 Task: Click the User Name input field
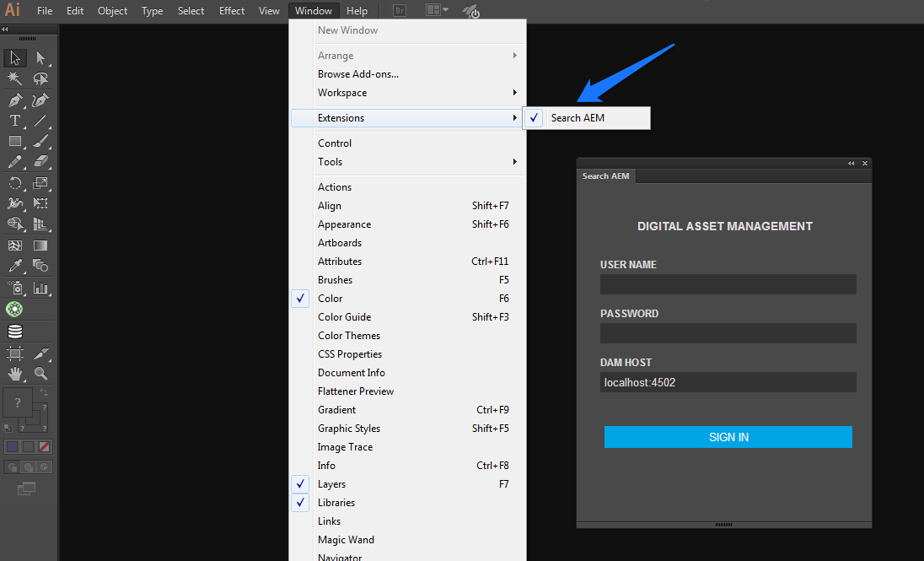click(x=728, y=284)
